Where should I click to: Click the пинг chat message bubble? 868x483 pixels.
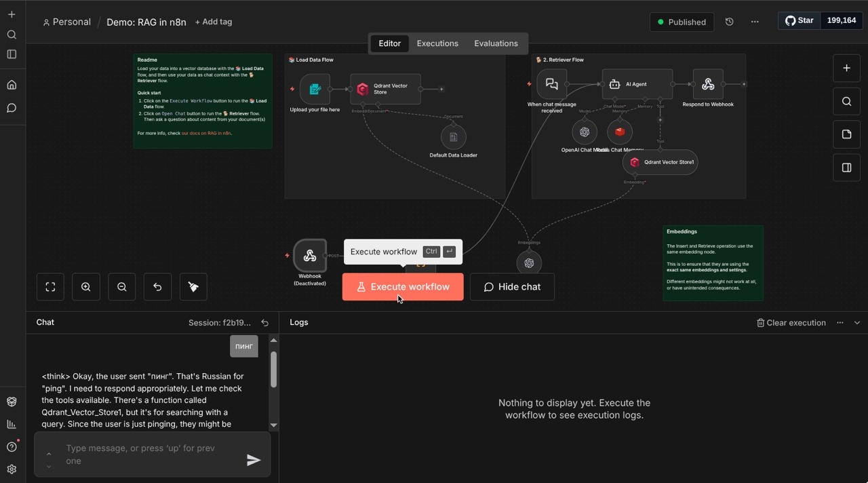[244, 346]
